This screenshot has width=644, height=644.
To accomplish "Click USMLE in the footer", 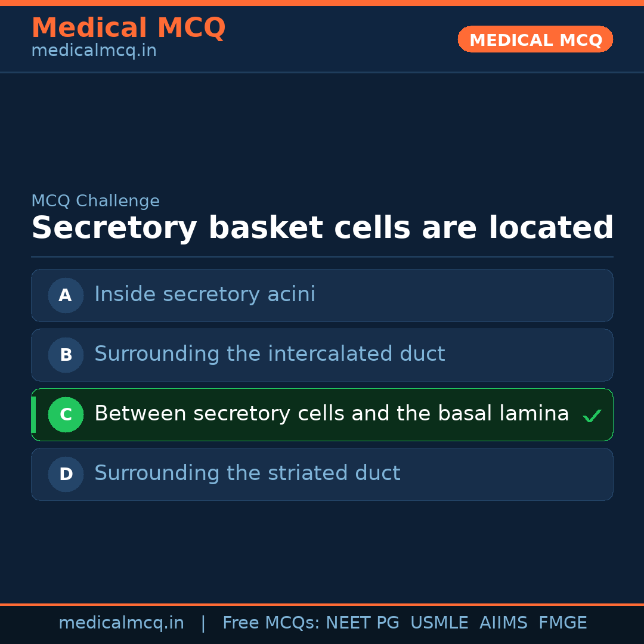I will click(439, 623).
